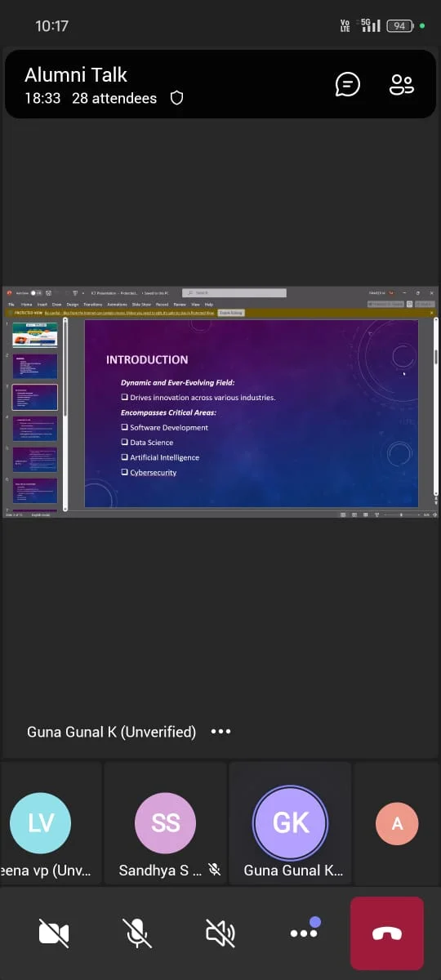Tap the LV participant avatar
Image resolution: width=441 pixels, height=980 pixels.
coord(40,822)
